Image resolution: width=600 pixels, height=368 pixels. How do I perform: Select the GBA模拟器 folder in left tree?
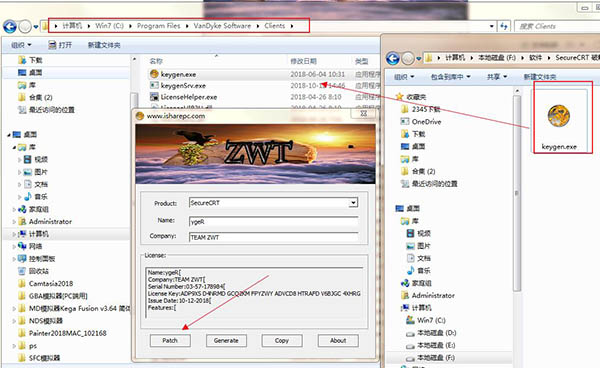coord(53,296)
